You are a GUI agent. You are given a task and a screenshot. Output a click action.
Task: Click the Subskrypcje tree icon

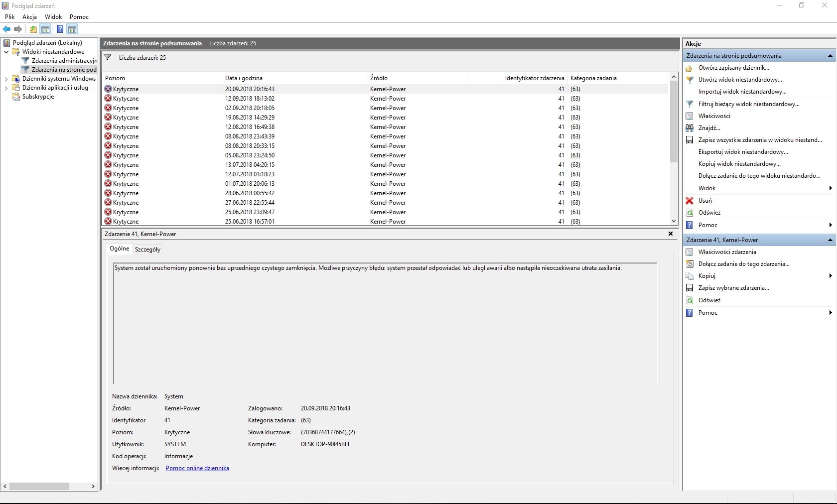click(x=16, y=97)
